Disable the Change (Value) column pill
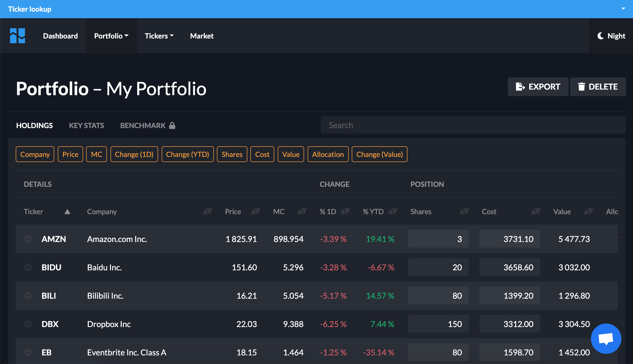Viewport: 633px width, 364px height. point(379,154)
